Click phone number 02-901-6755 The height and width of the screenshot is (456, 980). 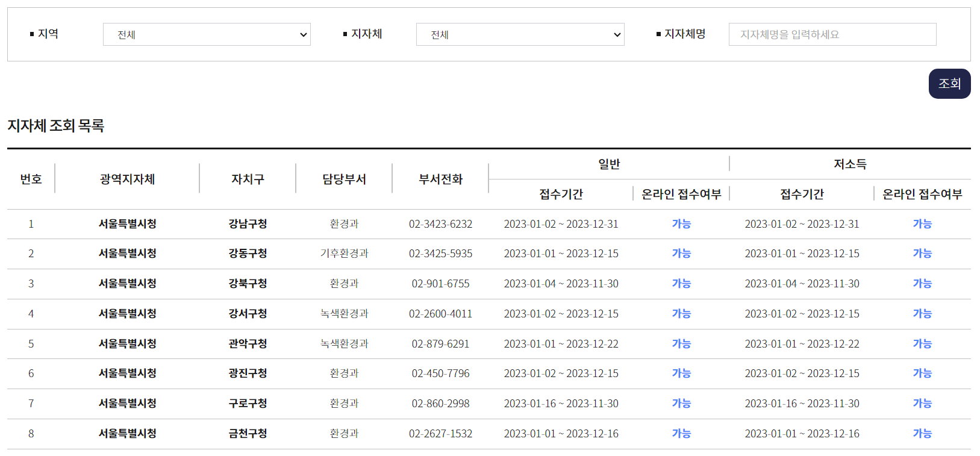tap(440, 284)
